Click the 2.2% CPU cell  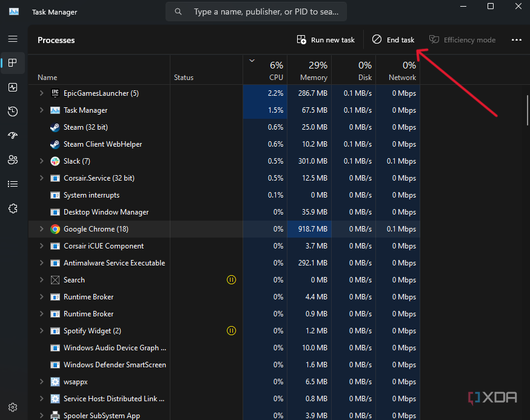(266, 93)
